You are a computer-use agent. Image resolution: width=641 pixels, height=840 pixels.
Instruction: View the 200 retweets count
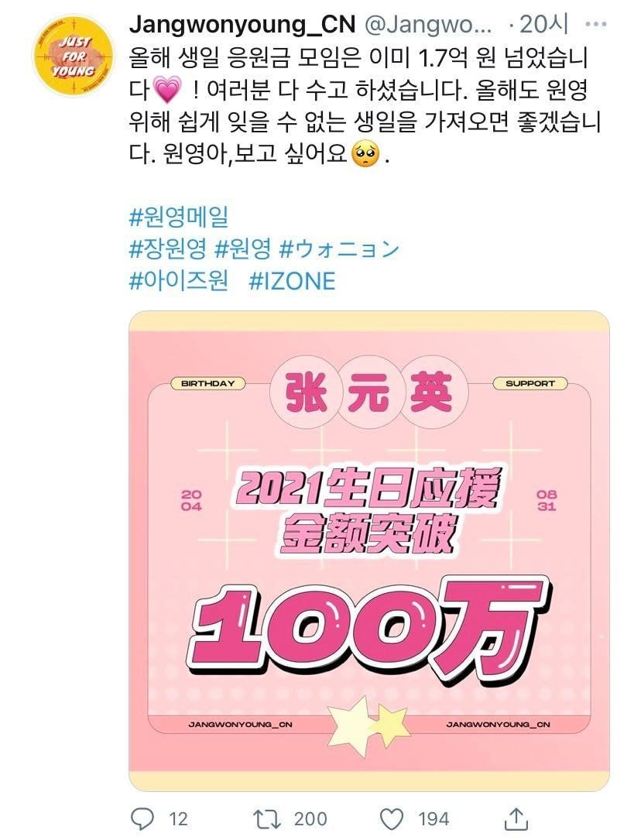310,819
